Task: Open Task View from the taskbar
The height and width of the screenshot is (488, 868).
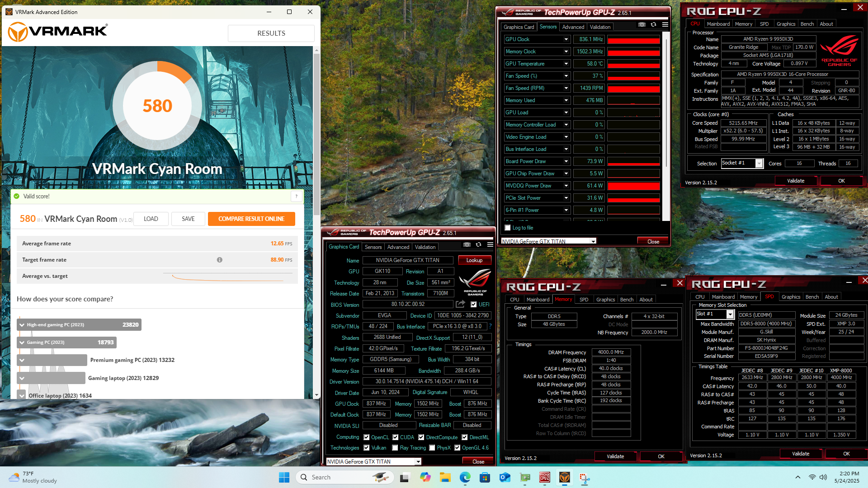Action: (405, 477)
